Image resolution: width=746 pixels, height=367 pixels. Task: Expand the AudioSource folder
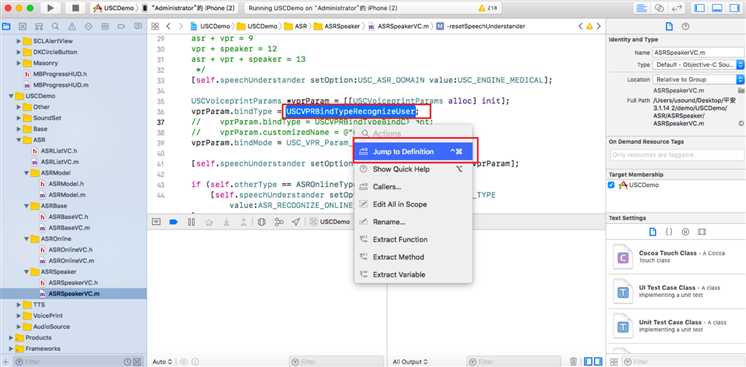(x=19, y=327)
